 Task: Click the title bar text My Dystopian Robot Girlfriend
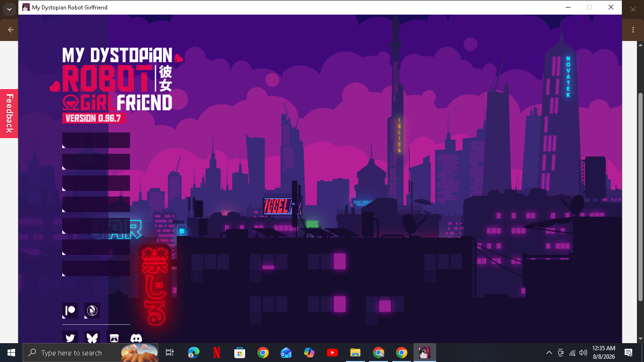tap(70, 8)
